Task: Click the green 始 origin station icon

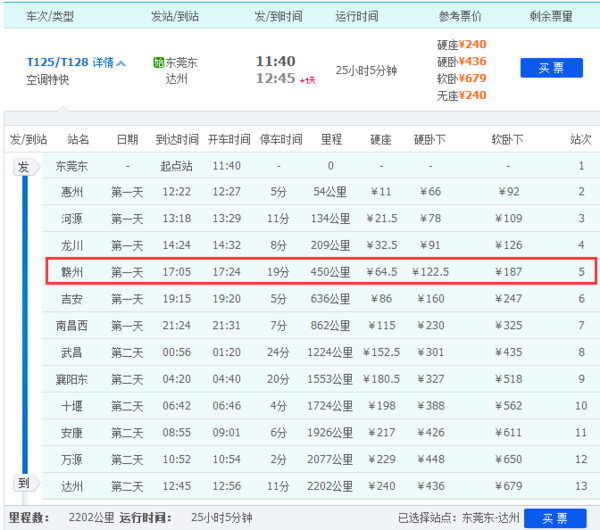Action: point(158,62)
